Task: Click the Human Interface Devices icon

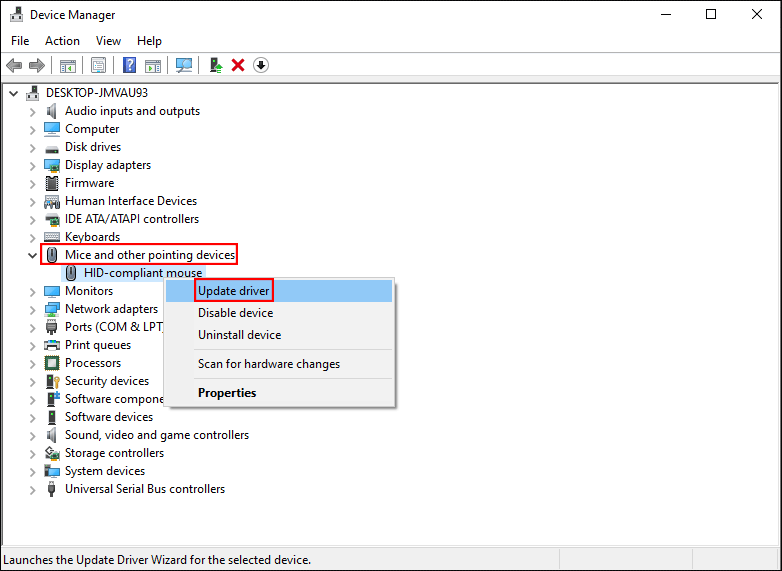Action: coord(51,201)
